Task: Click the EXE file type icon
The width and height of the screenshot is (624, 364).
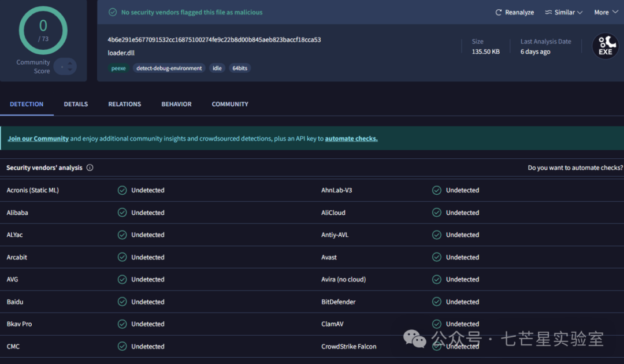Action: pyautogui.click(x=606, y=46)
